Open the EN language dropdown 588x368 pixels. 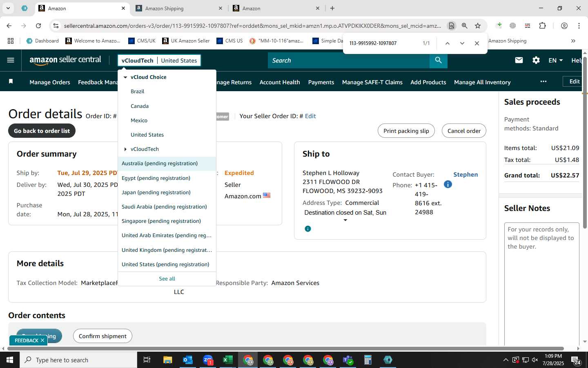555,60
